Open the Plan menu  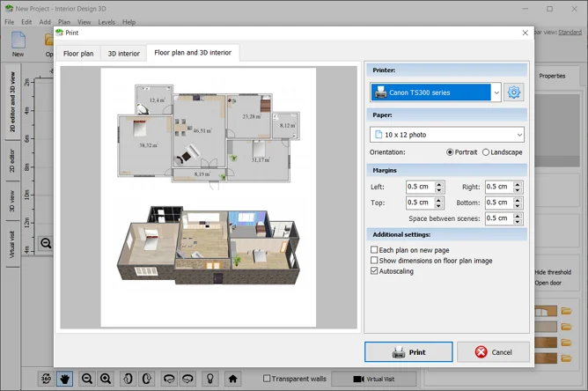pos(64,22)
